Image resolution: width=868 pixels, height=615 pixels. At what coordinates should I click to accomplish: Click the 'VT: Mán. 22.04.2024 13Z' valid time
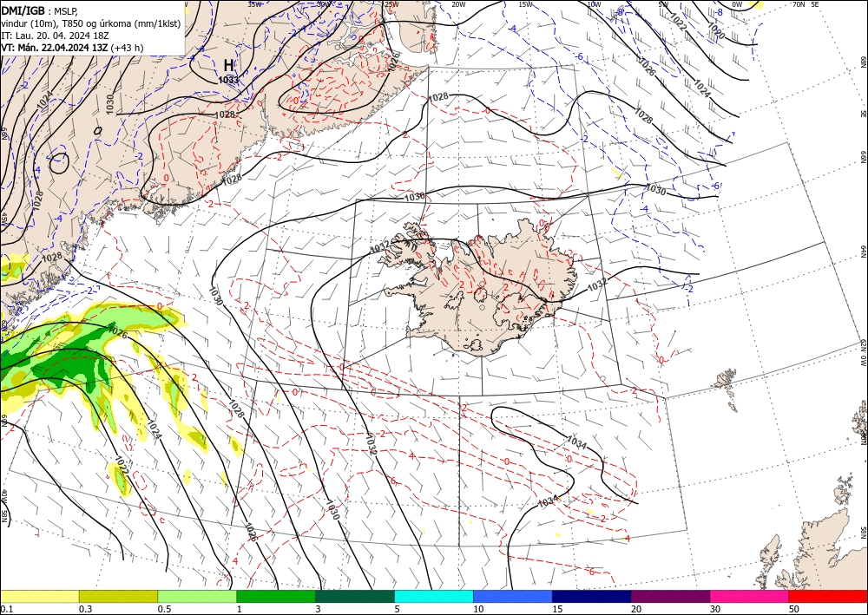(x=55, y=48)
